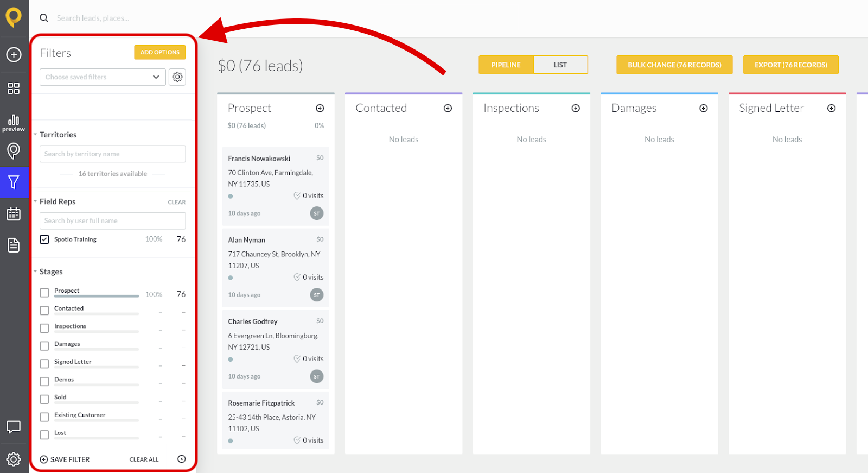This screenshot has height=473, width=868.
Task: Add a lead to the Contacted column
Action: coord(448,109)
